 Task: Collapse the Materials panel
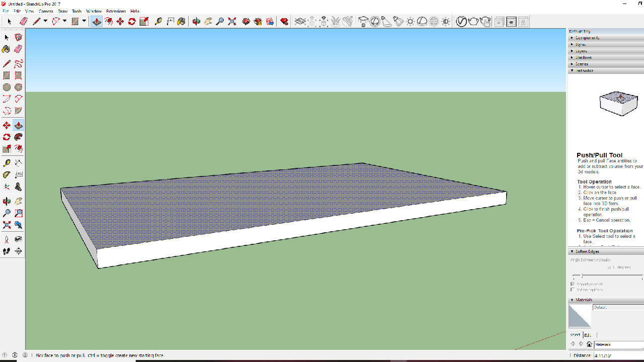click(606, 300)
